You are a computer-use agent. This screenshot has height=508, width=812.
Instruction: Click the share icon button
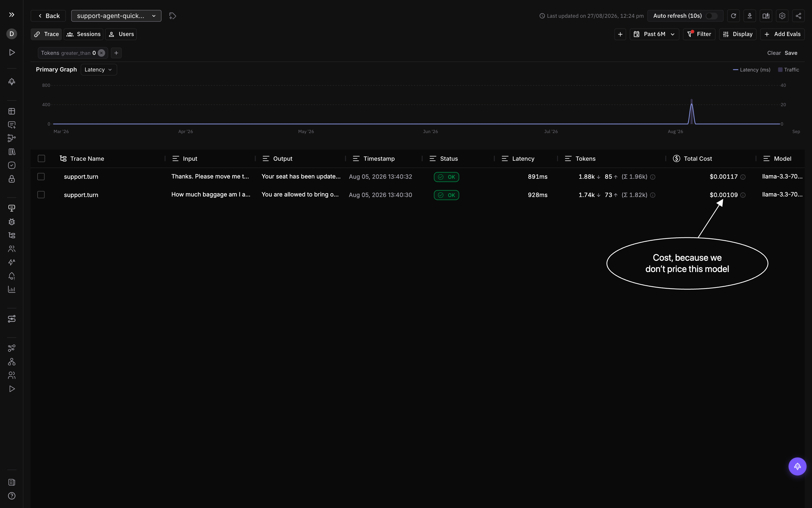click(x=798, y=16)
